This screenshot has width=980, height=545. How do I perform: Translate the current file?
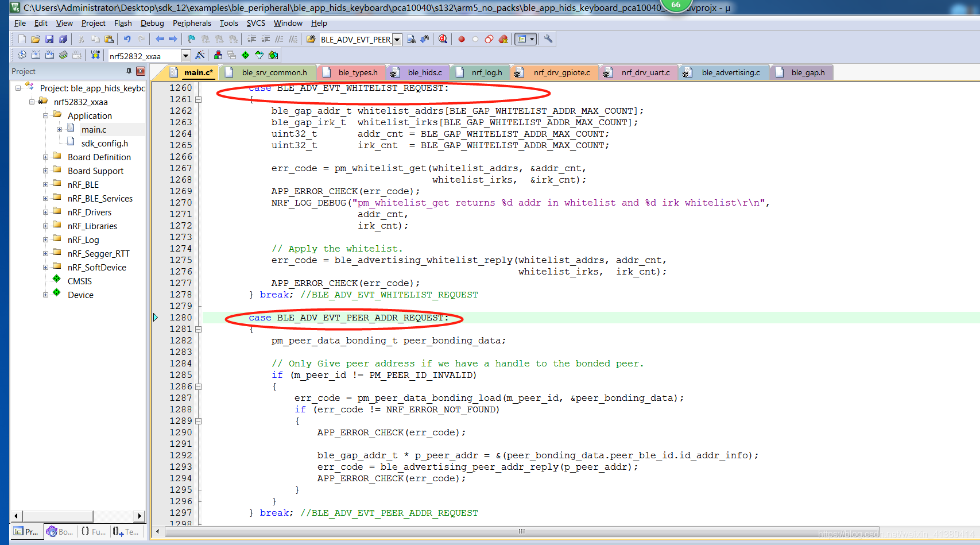pos(22,55)
